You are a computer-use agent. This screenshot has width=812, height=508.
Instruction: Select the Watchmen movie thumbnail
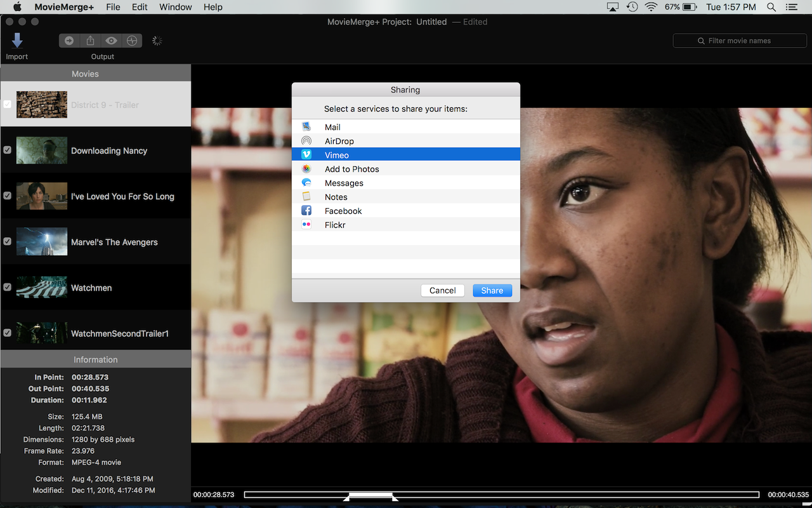[42, 288]
